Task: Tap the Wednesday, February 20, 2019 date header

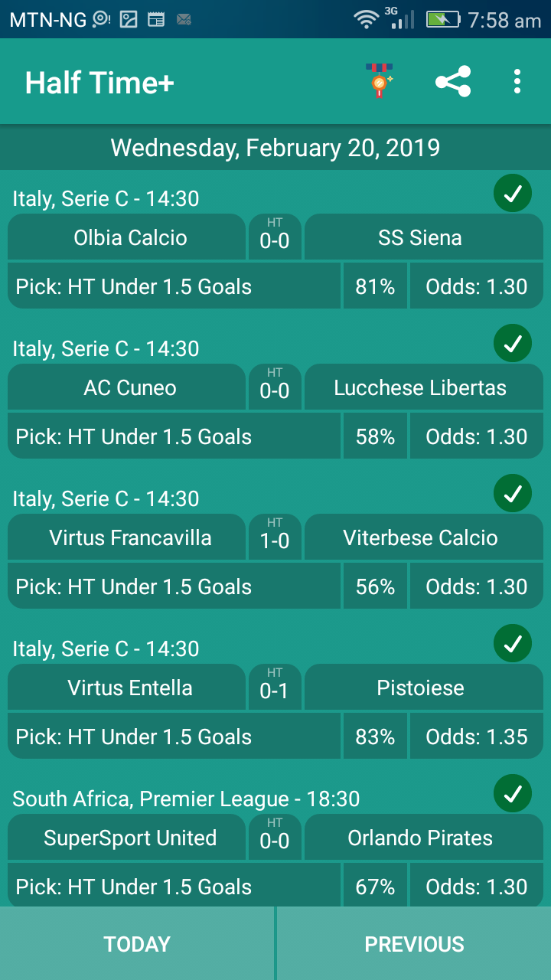Action: click(x=275, y=148)
